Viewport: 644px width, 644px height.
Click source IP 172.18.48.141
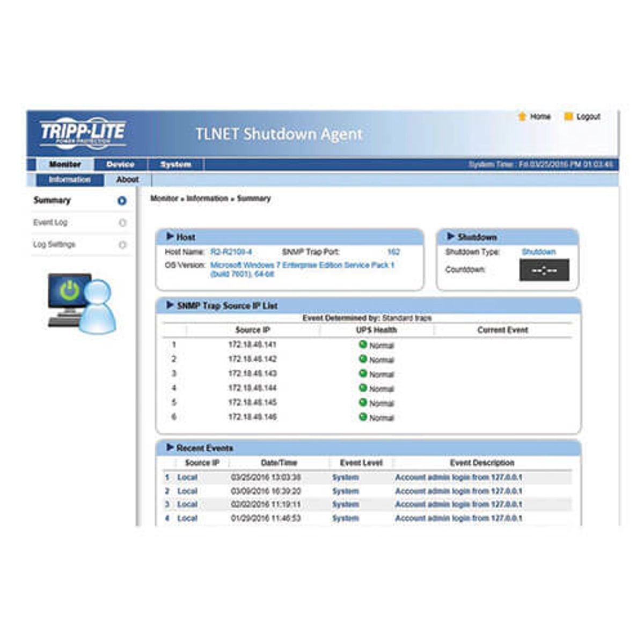252,345
